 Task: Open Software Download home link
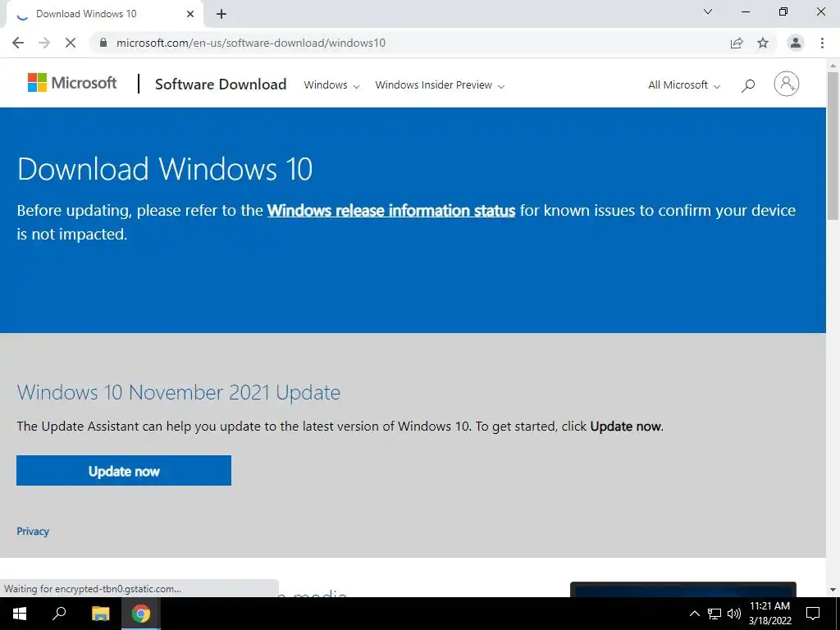[221, 84]
